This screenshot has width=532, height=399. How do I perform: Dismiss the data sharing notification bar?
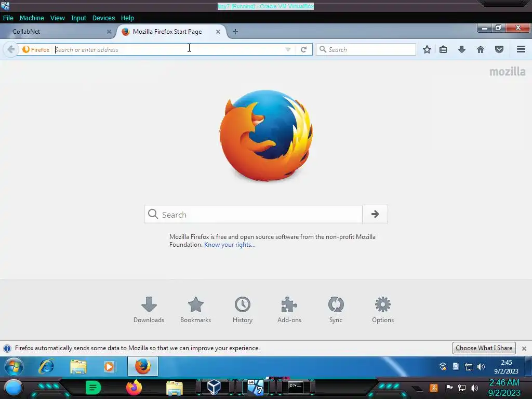tap(524, 349)
